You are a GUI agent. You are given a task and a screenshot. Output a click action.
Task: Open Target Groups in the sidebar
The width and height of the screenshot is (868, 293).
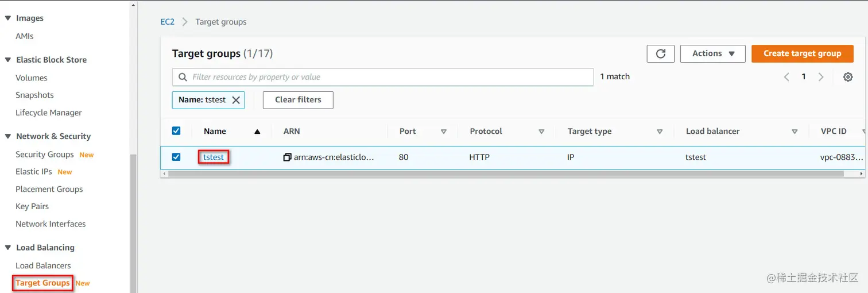point(42,283)
